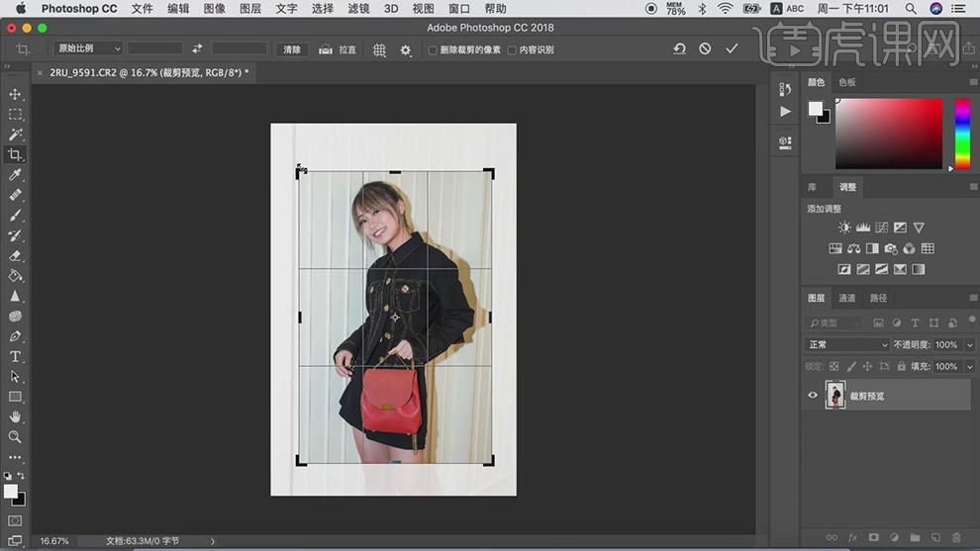The width and height of the screenshot is (980, 551).
Task: Open the Layers panel flyout menu
Action: pos(973,298)
